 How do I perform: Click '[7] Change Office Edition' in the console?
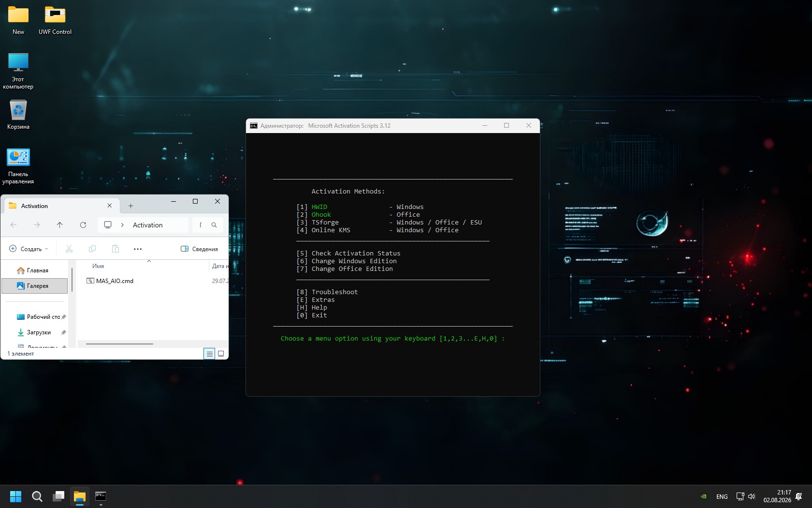pos(345,269)
